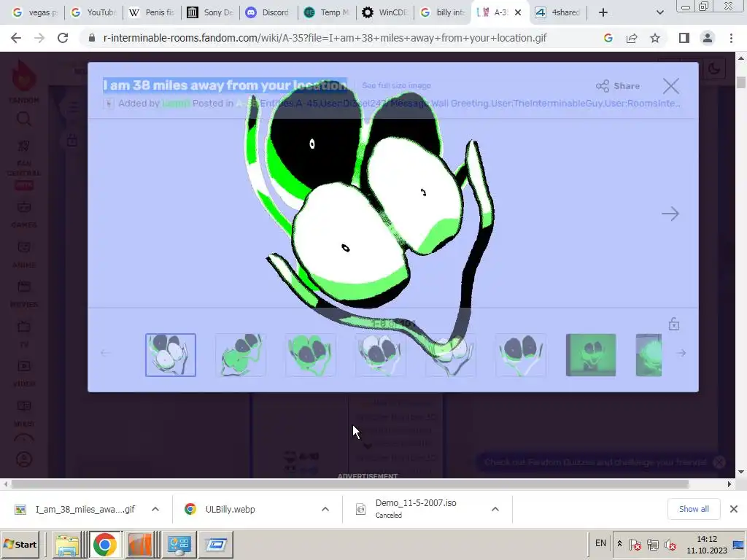
Task: Click the horizontal page scrollbar
Action: point(350,484)
